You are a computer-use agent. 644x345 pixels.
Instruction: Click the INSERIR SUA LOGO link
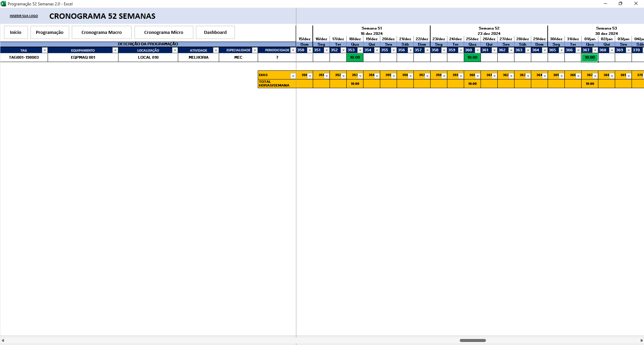[x=24, y=16]
